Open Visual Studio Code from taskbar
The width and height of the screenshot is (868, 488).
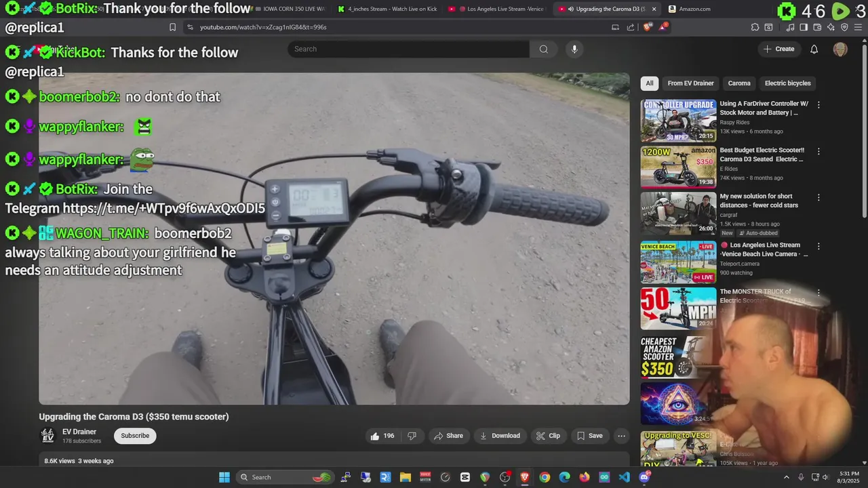[624, 477]
